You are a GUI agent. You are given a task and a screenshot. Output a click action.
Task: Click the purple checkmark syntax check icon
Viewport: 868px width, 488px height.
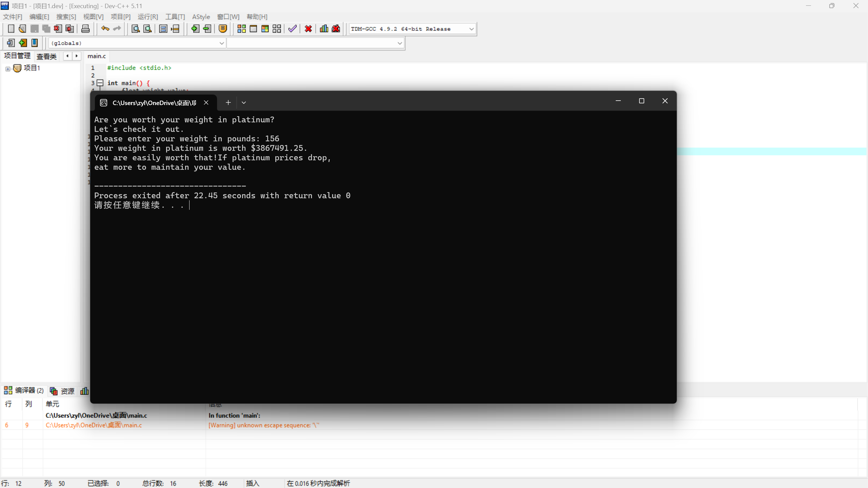[x=292, y=29]
